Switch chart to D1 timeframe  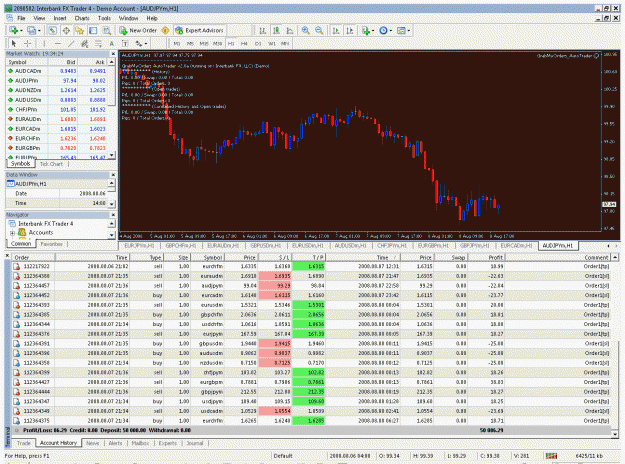point(258,43)
